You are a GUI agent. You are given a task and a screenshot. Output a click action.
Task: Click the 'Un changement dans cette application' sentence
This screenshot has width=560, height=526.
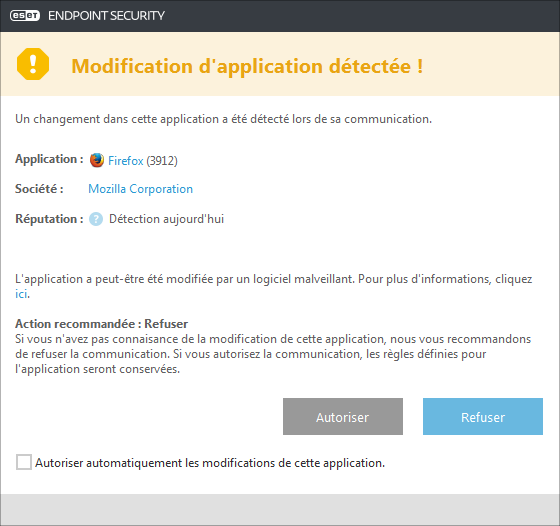pos(224,119)
